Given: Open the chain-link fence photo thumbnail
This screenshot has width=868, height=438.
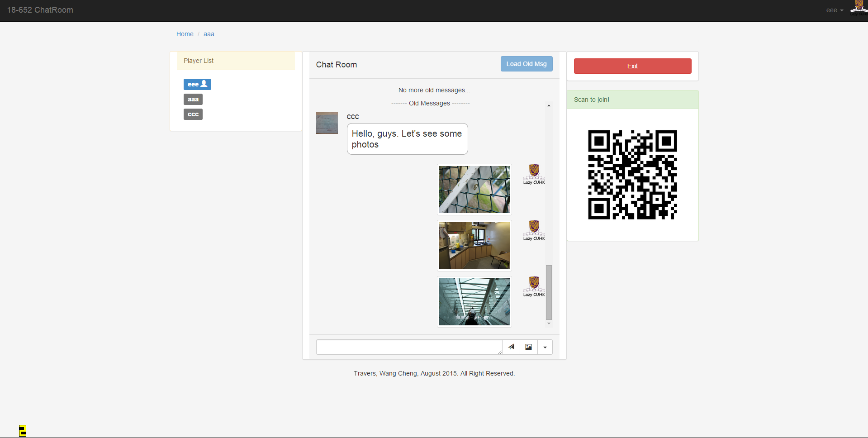Looking at the screenshot, I should (474, 190).
